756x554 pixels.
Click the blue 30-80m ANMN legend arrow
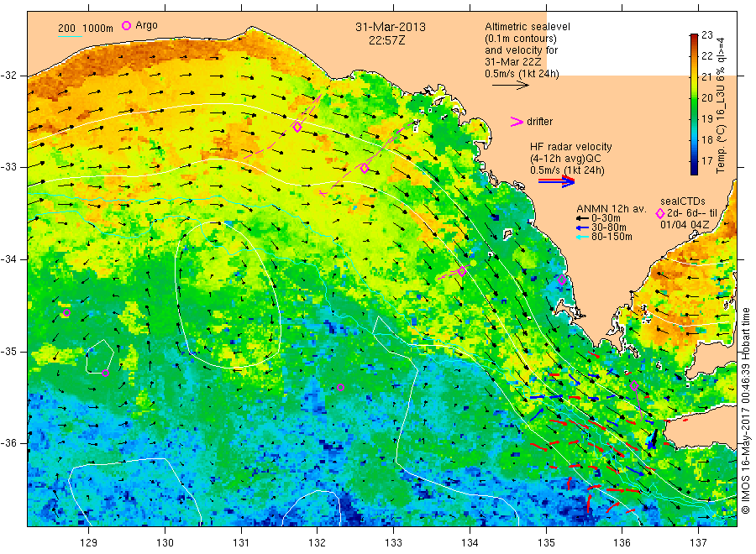(583, 227)
